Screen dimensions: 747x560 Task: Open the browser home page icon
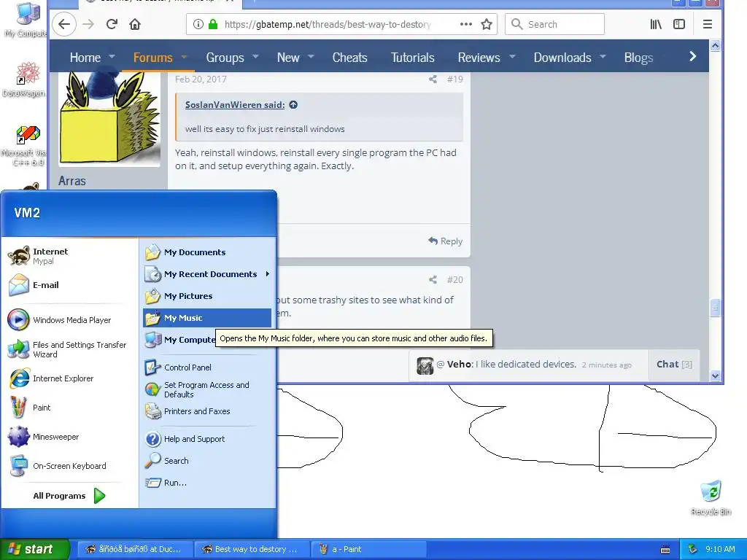(x=135, y=24)
